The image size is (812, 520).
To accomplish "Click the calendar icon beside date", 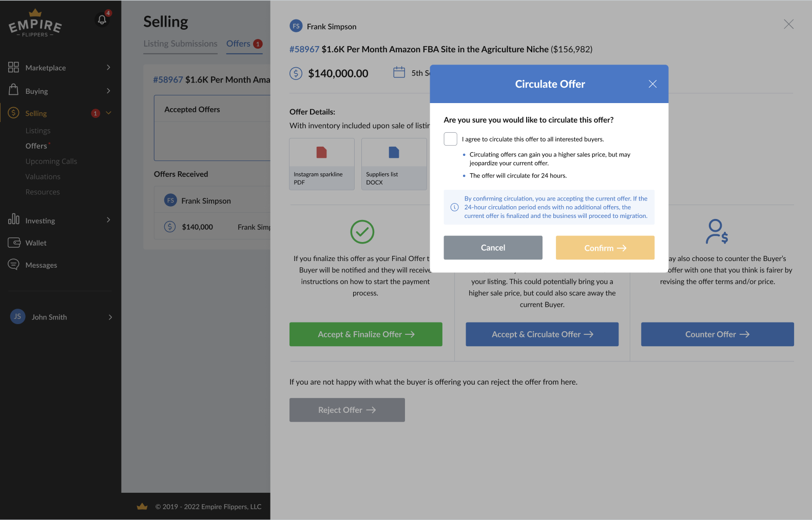I will [x=399, y=72].
